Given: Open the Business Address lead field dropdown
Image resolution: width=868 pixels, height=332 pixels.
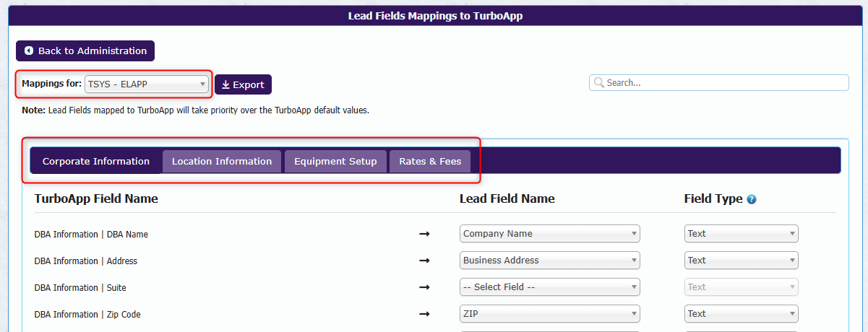Looking at the screenshot, I should pos(549,261).
